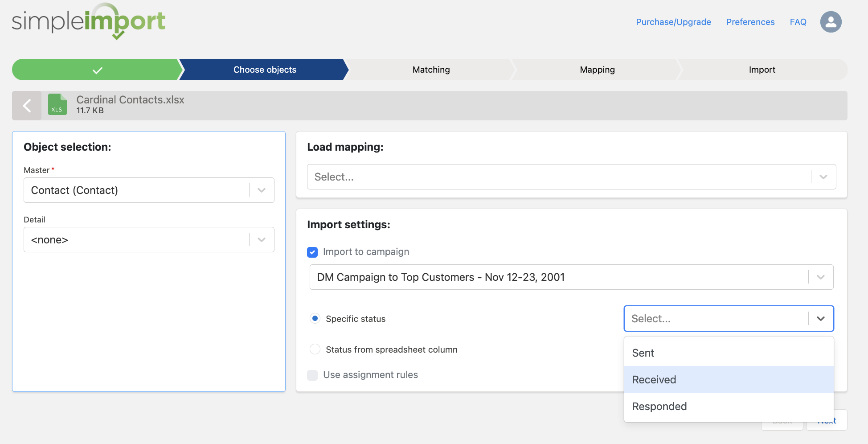The width and height of the screenshot is (868, 444).
Task: Click the Master field label
Action: coord(37,170)
